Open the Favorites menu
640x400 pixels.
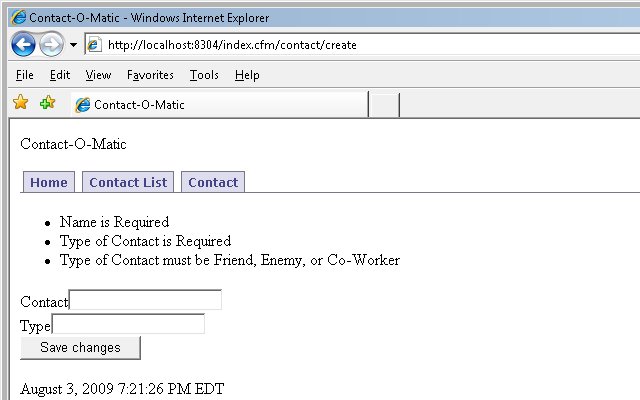(x=150, y=75)
